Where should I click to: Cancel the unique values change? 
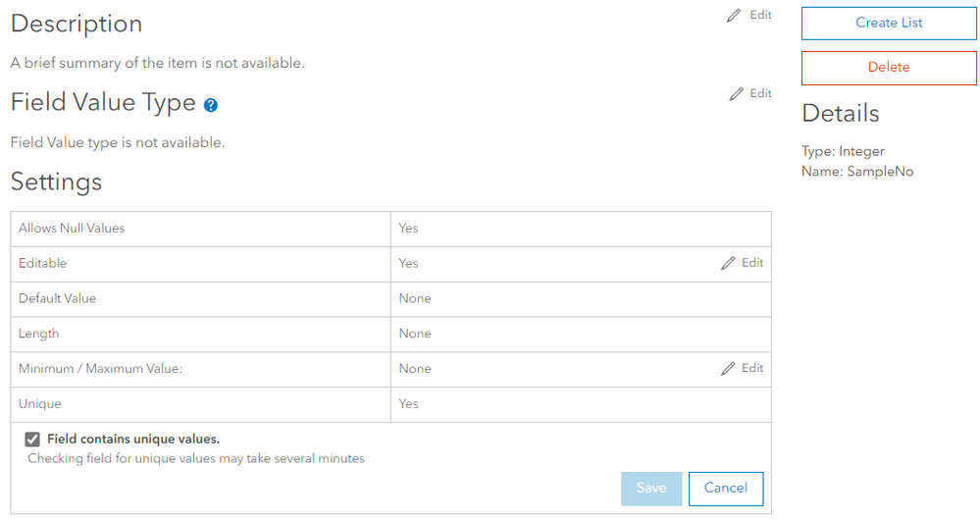tap(726, 489)
